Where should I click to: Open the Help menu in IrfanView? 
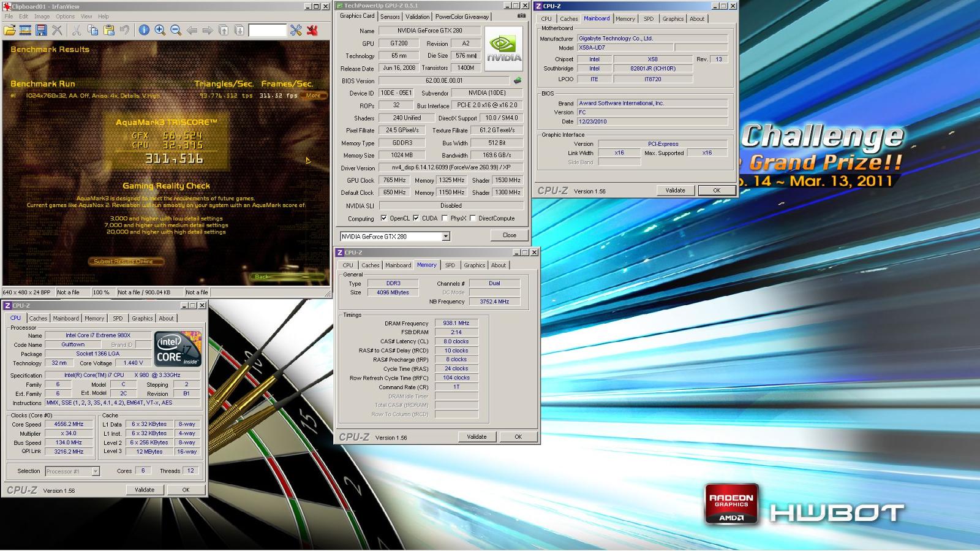(104, 17)
